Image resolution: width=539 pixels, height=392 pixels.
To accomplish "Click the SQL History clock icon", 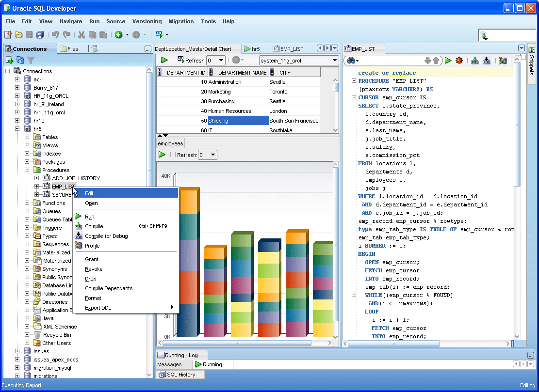I will point(162,375).
